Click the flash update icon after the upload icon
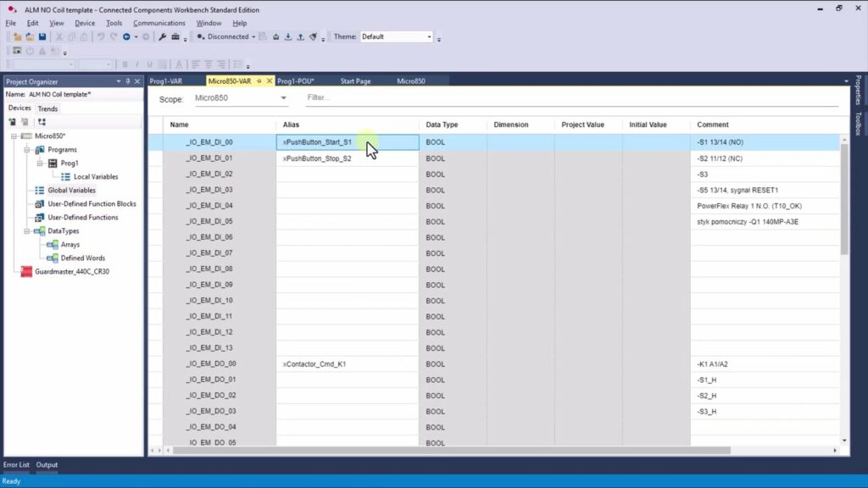Image resolution: width=868 pixels, height=488 pixels. tap(314, 37)
